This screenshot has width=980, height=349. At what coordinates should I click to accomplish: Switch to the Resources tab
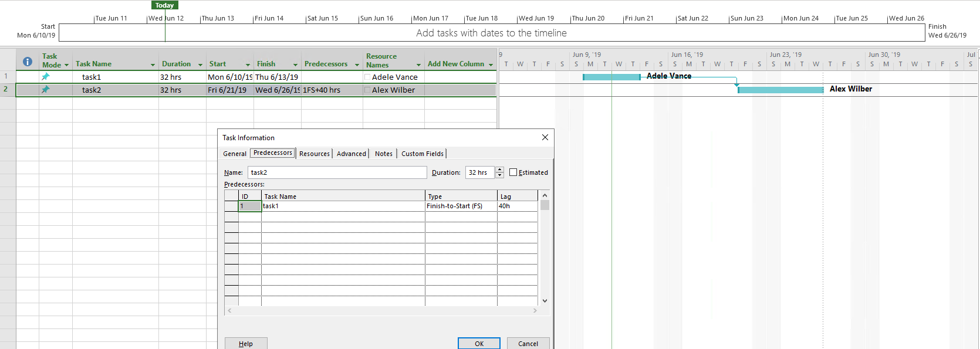315,154
